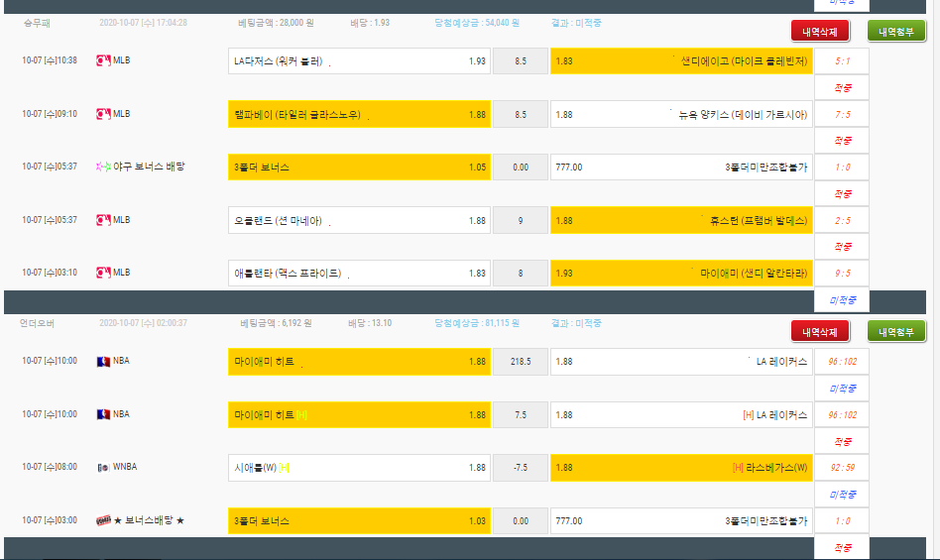Click the MLB icon beside 탬파베이 match

click(102, 114)
